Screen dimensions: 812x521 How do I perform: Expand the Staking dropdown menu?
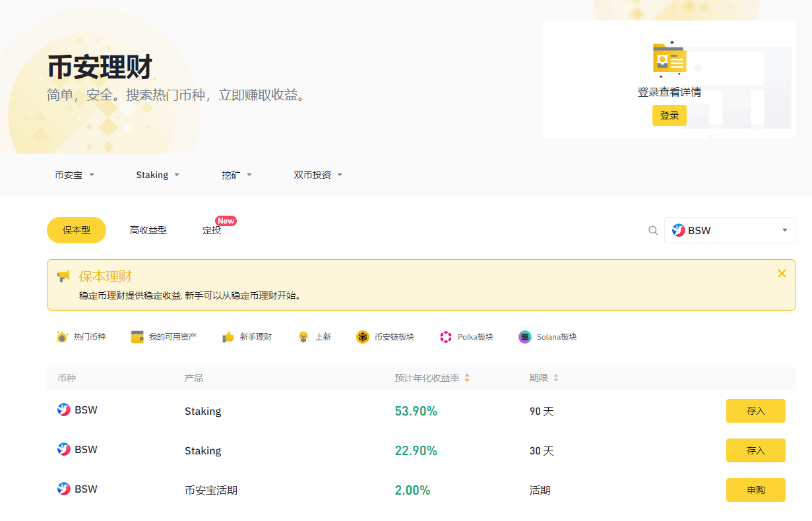(x=158, y=175)
